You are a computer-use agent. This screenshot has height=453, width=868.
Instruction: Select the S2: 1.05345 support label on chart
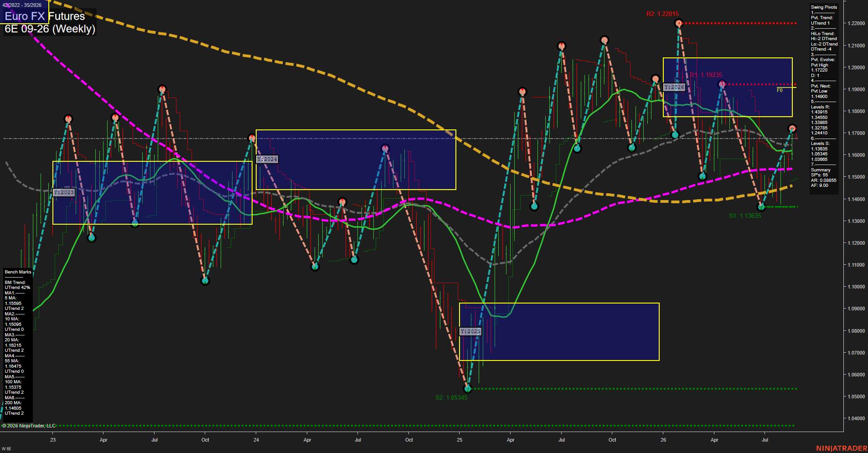[451, 398]
